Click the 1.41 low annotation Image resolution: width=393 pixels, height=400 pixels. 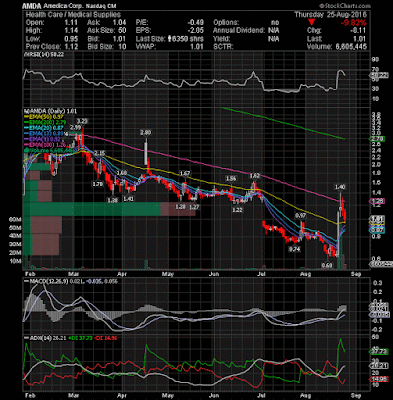tap(128, 199)
